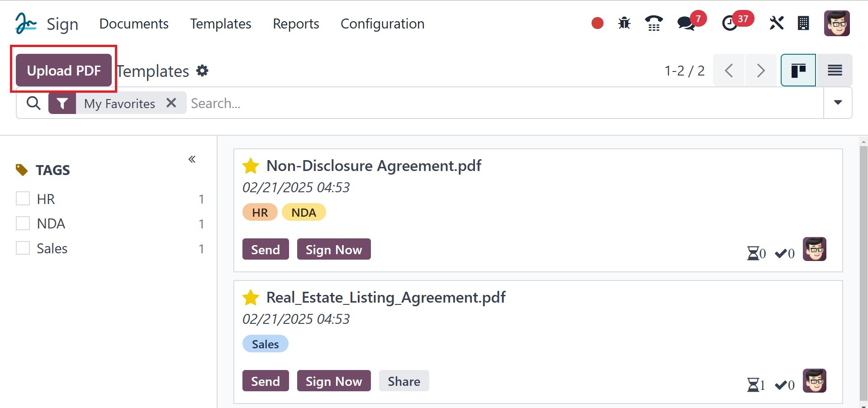Open the gear settings next to Templates
Screen dimensions: 868x408
(x=202, y=71)
